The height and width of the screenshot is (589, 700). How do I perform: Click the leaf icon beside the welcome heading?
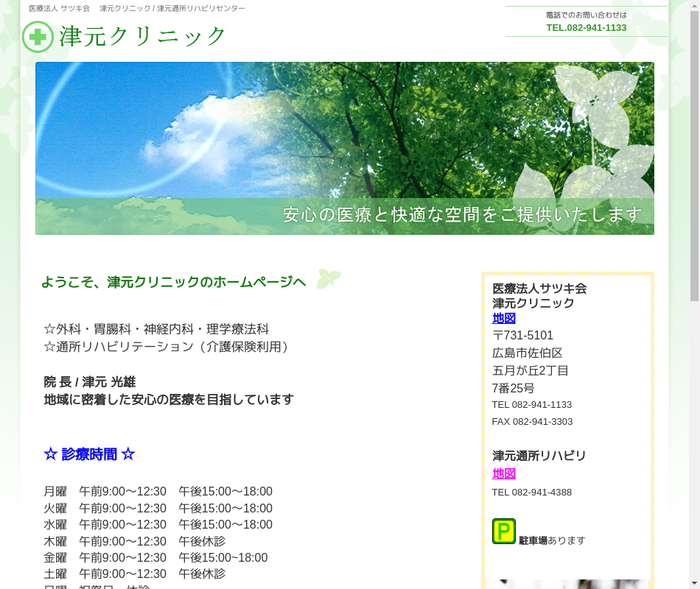click(328, 279)
